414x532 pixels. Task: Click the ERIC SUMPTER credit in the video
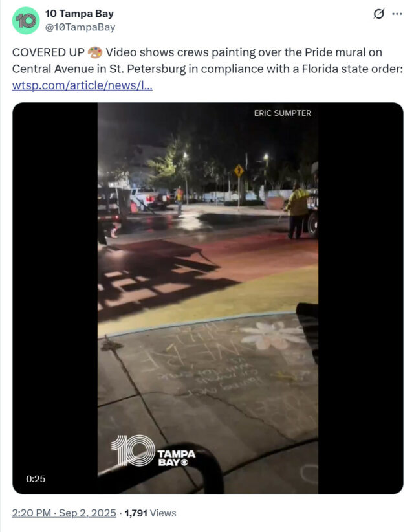tap(283, 113)
